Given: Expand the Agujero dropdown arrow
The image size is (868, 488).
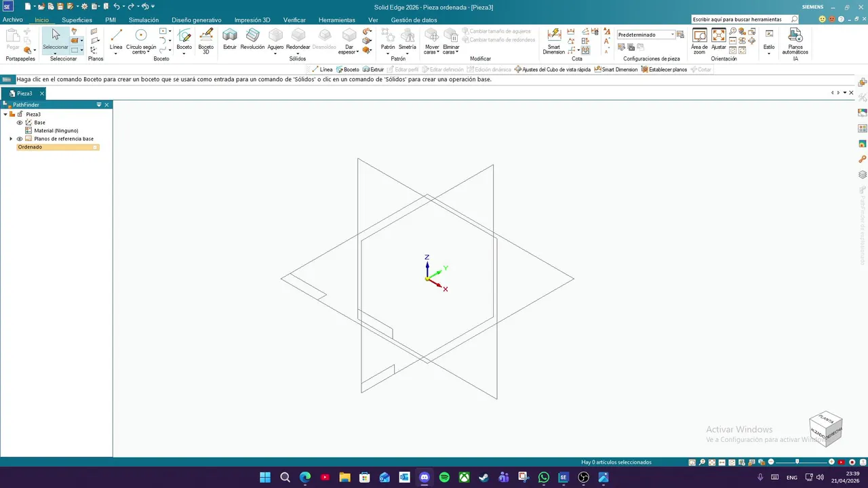Looking at the screenshot, I should 275,53.
